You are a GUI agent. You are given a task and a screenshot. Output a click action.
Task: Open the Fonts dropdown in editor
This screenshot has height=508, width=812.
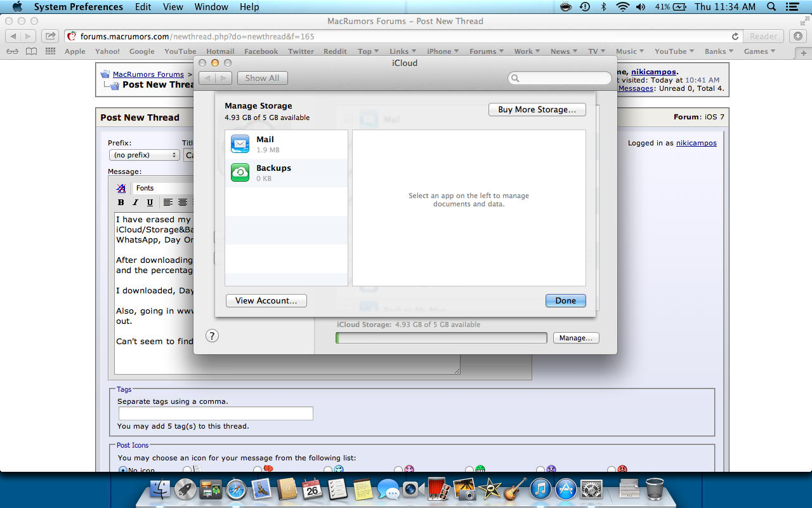click(x=162, y=188)
